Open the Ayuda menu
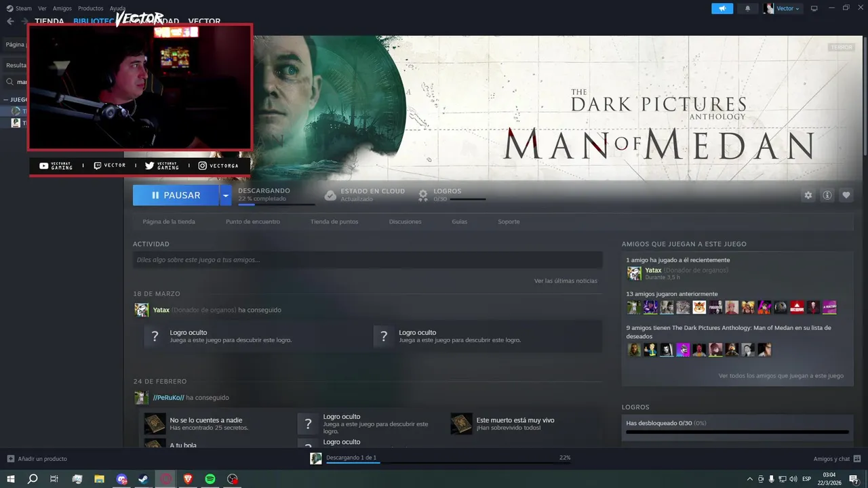The width and height of the screenshot is (868, 488). click(117, 8)
